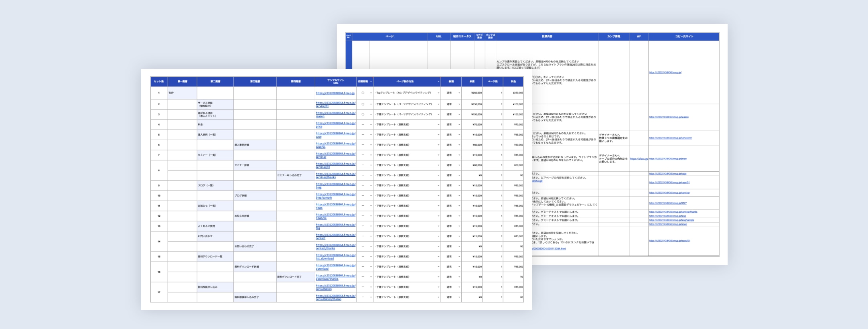Select the 依頼内容 header in back sheet
Screen dimensions: 868x329
547,37
